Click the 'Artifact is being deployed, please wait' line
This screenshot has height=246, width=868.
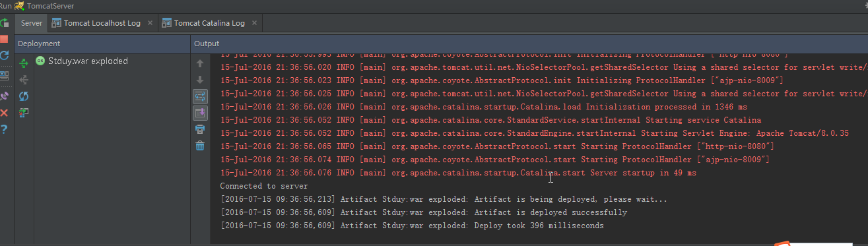[444, 199]
